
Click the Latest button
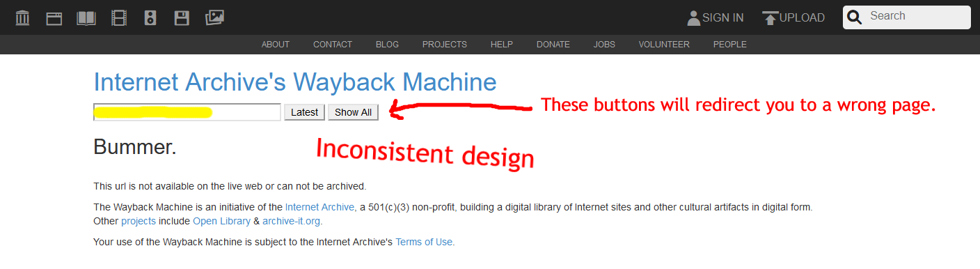304,112
